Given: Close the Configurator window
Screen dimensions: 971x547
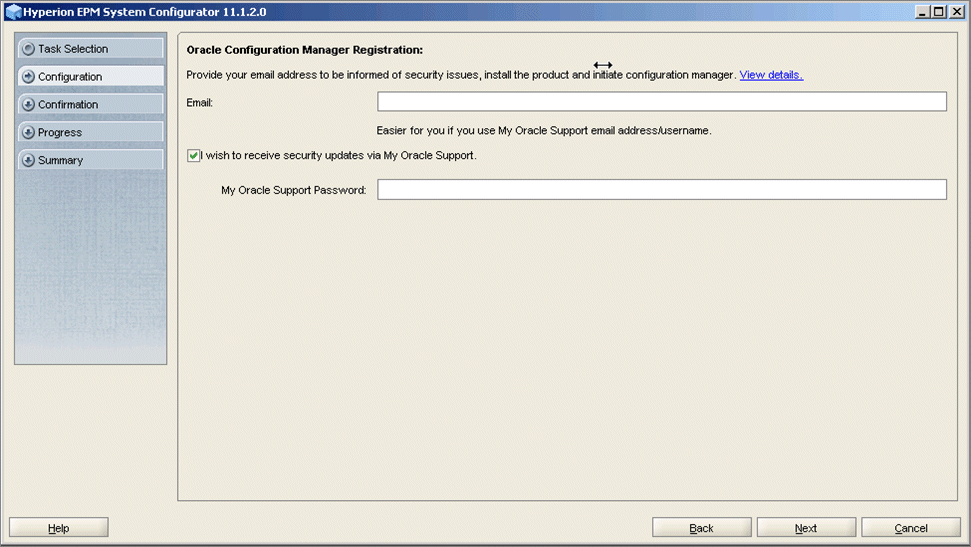Looking at the screenshot, I should click(x=957, y=12).
